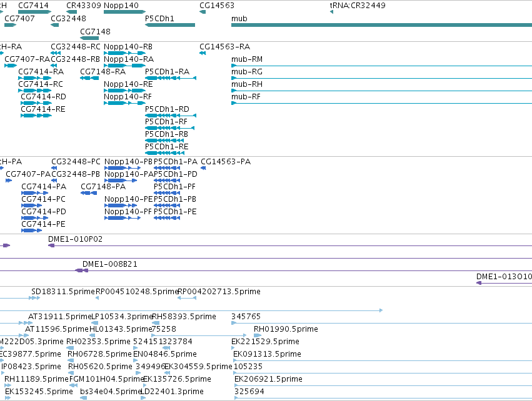The width and height of the screenshot is (532, 401).
Task: Select transcript CG32448-RC
Action: coord(56,53)
